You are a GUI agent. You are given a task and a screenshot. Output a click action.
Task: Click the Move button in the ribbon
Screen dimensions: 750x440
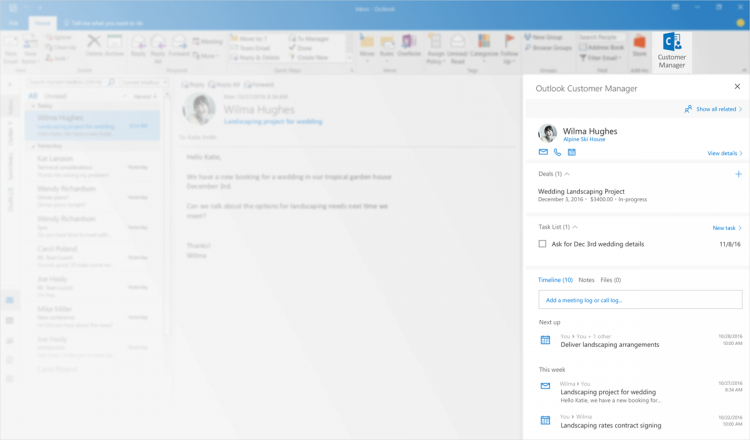point(367,46)
